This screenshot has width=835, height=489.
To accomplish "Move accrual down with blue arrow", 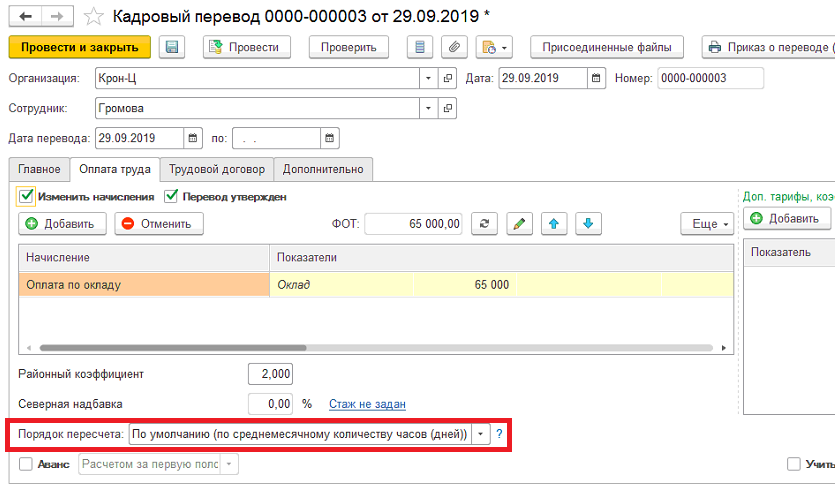I will (588, 224).
